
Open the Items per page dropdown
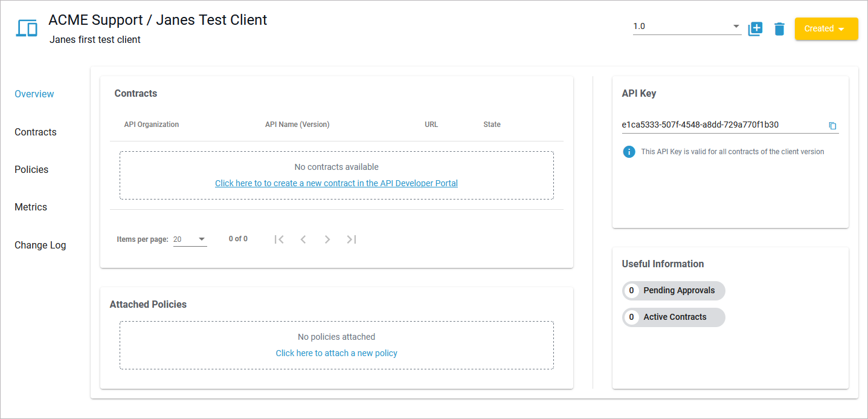190,239
